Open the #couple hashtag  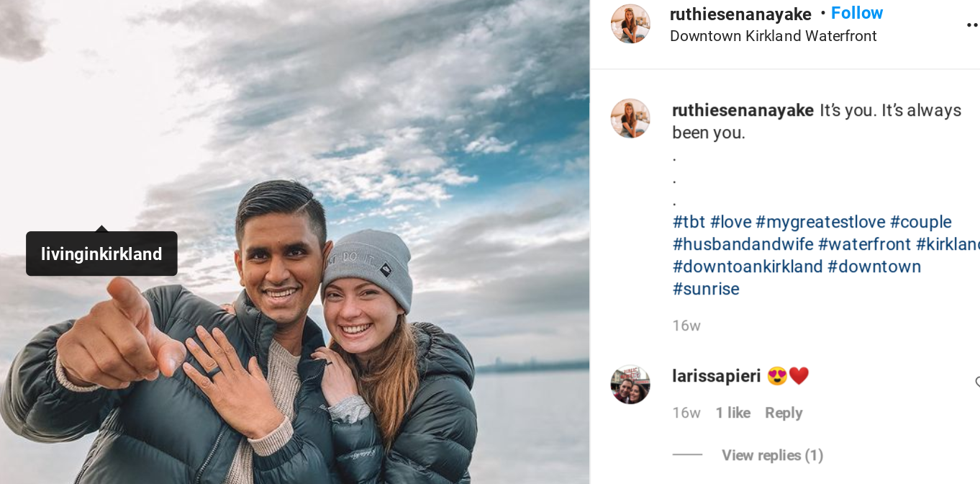point(920,222)
